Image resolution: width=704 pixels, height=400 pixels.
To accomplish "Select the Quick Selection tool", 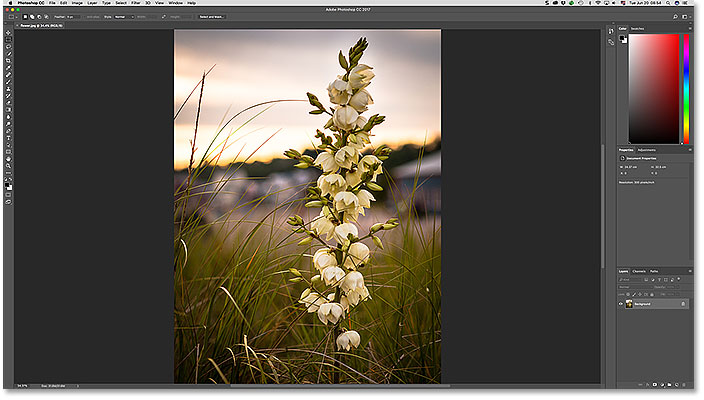I will tap(8, 54).
